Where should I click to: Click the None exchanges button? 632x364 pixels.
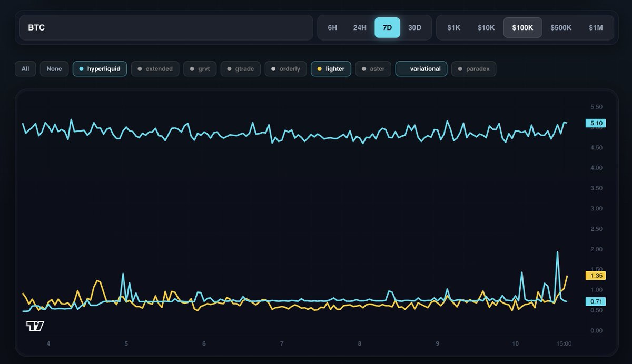click(54, 69)
